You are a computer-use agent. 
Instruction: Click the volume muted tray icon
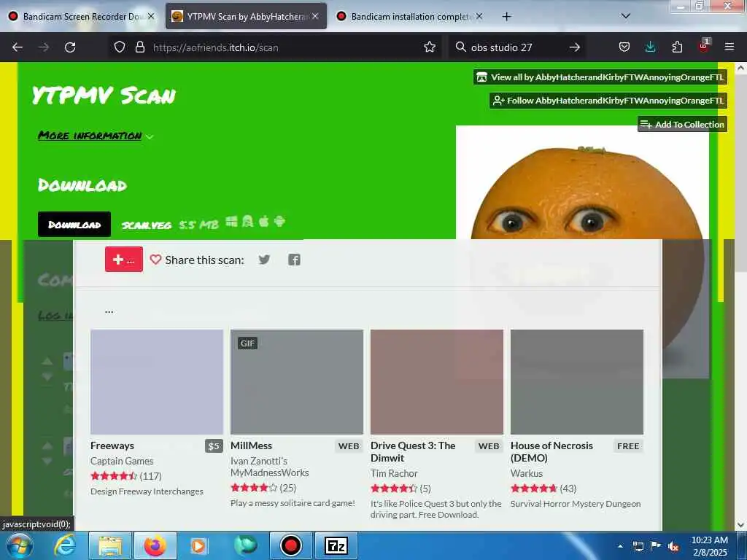click(x=673, y=547)
